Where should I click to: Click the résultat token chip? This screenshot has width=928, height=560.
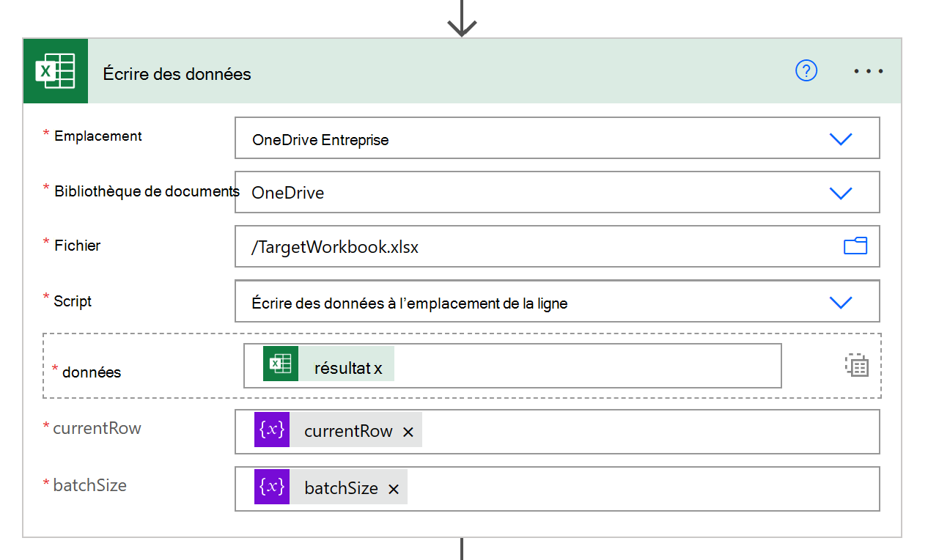pos(345,363)
